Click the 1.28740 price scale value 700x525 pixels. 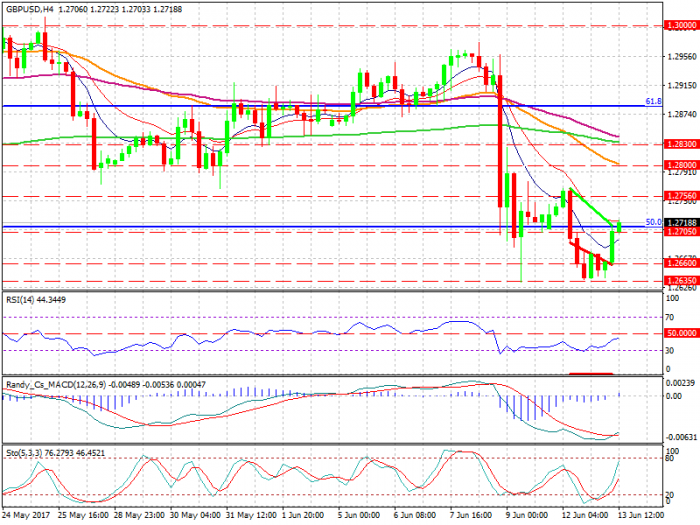[682, 115]
